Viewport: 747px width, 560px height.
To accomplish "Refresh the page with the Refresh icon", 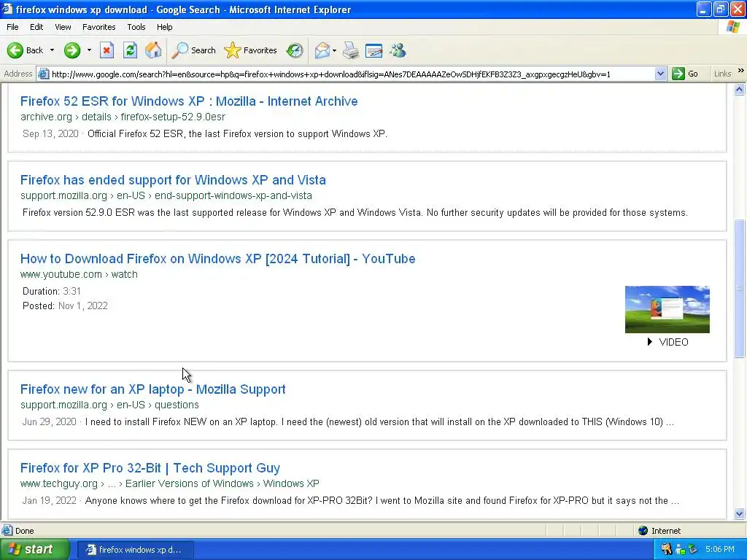I will pyautogui.click(x=130, y=50).
